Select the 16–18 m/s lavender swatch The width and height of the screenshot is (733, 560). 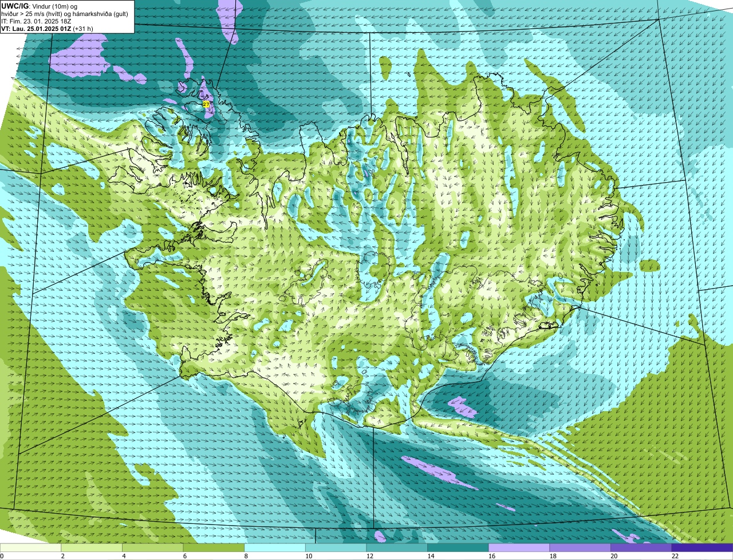point(519,547)
